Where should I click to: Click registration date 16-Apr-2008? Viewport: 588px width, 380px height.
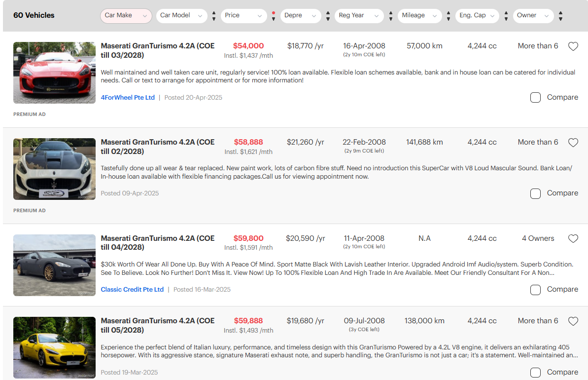tap(364, 46)
